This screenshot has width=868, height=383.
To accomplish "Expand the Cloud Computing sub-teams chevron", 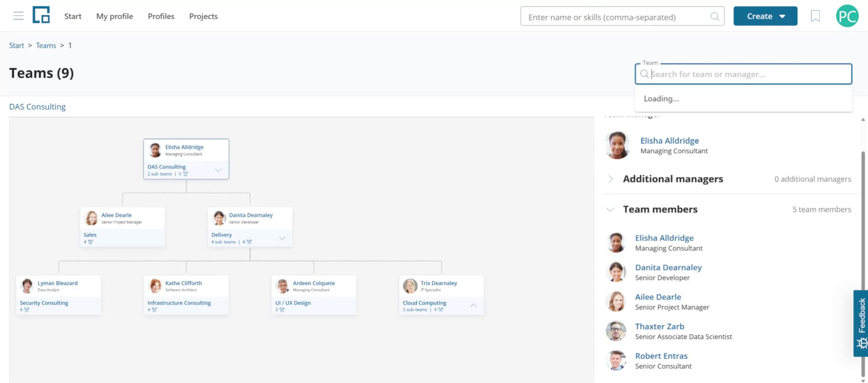I will point(473,306).
